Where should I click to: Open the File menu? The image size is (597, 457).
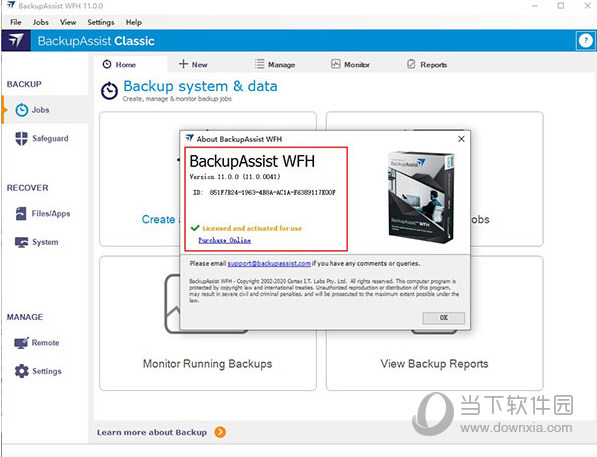pyautogui.click(x=16, y=22)
